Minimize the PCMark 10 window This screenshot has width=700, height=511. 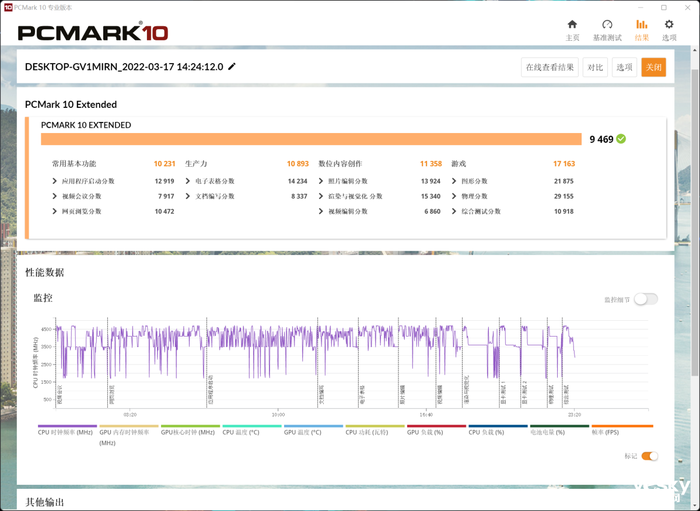[x=640, y=8]
